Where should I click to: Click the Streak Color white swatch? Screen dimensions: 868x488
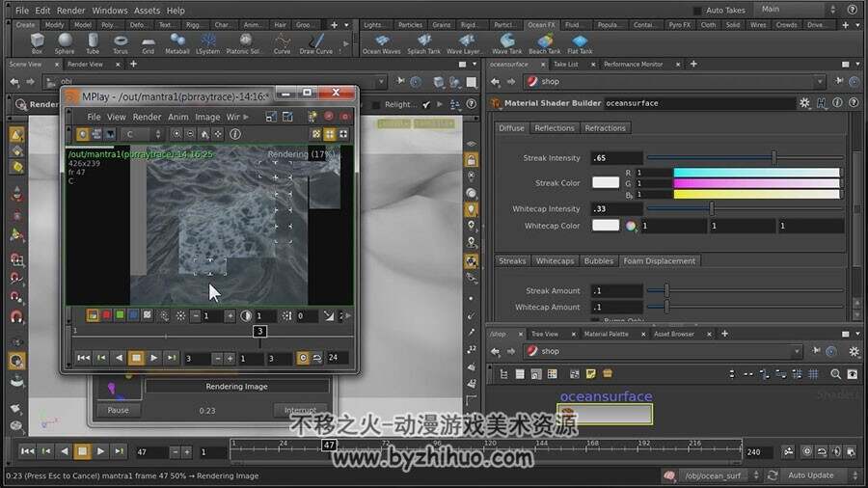coord(606,182)
